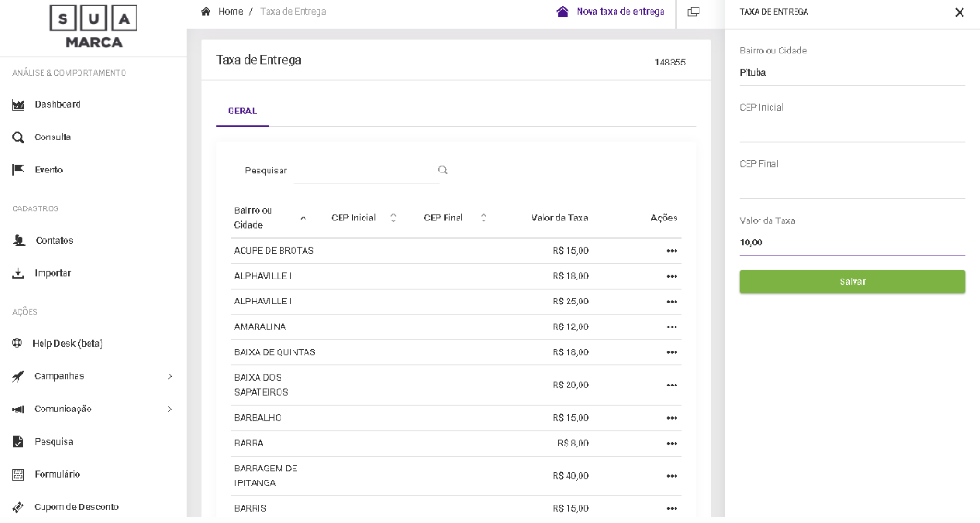The height and width of the screenshot is (523, 980).
Task: Click the CEP Inicial input field
Action: point(852,128)
